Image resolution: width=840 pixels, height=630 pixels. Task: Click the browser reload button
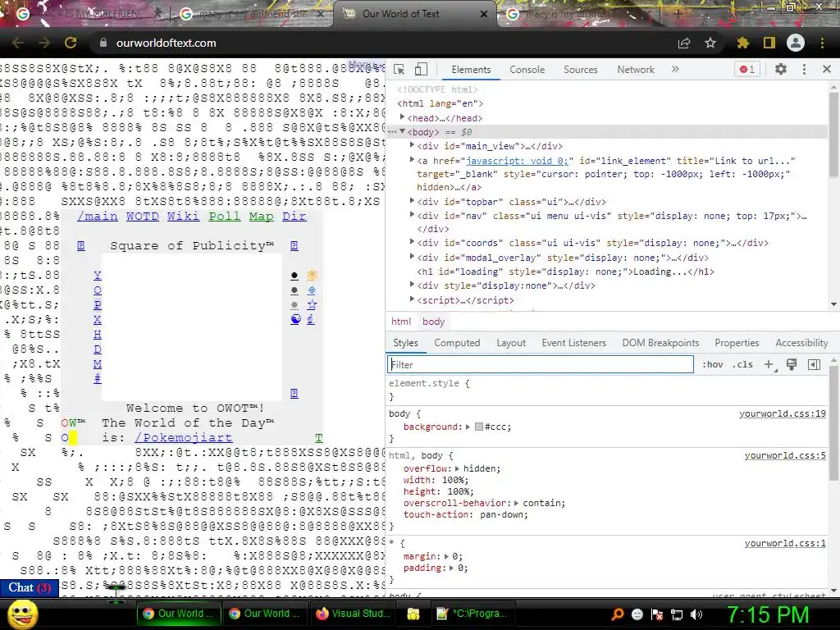pyautogui.click(x=71, y=43)
